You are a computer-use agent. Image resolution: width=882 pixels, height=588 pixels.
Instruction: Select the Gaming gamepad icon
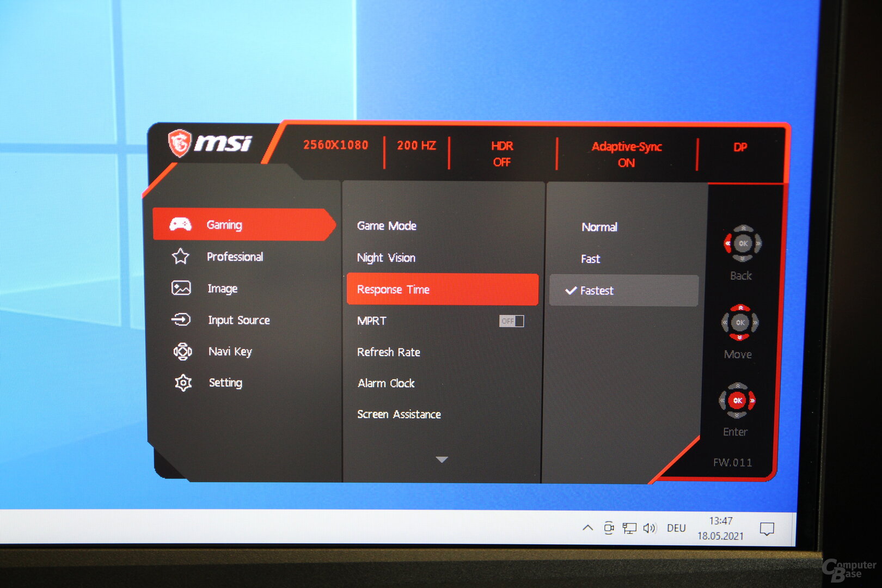[x=180, y=224]
